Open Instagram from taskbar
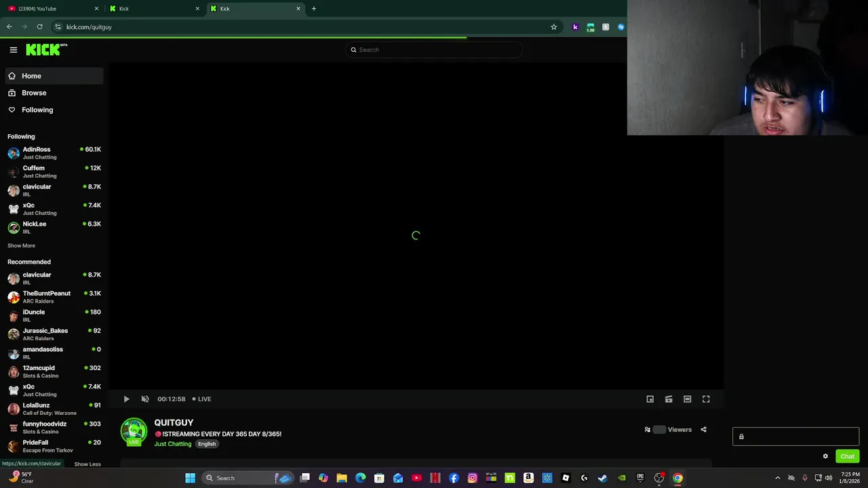The height and width of the screenshot is (488, 868). click(x=473, y=478)
